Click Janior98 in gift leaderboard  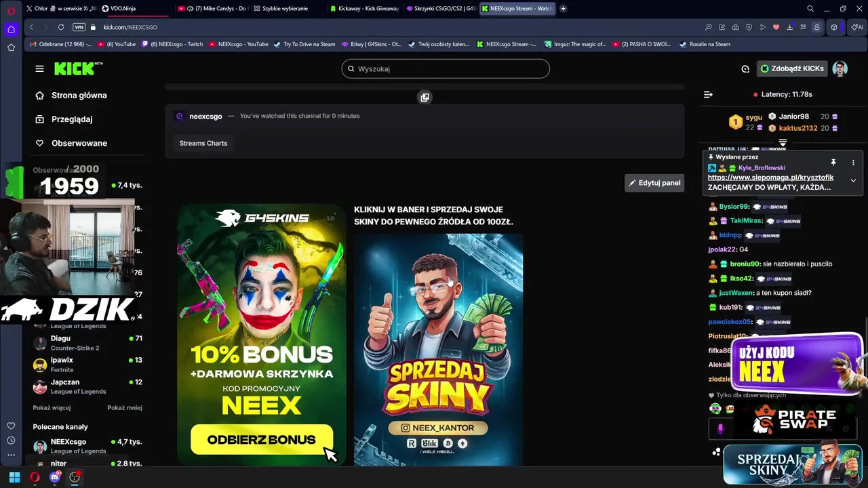tap(793, 117)
